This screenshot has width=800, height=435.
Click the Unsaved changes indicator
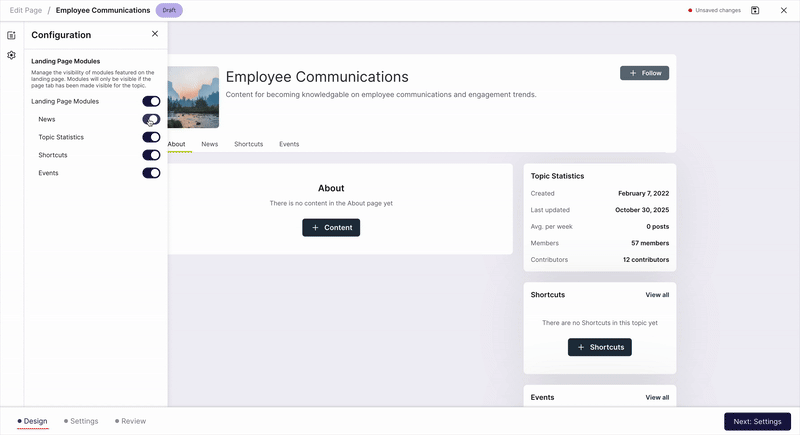(714, 10)
